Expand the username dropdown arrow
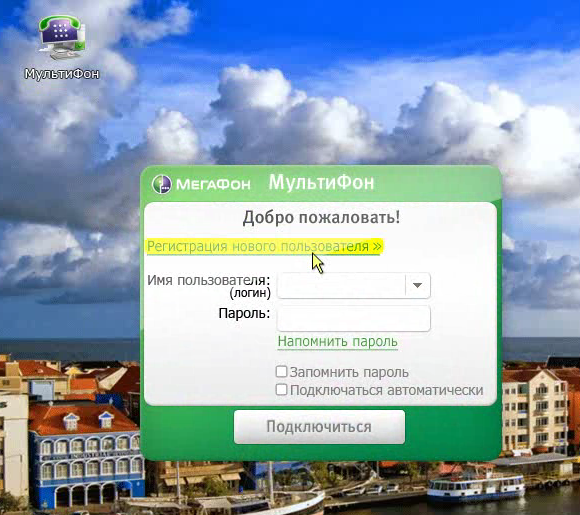The image size is (580, 515). click(x=418, y=285)
